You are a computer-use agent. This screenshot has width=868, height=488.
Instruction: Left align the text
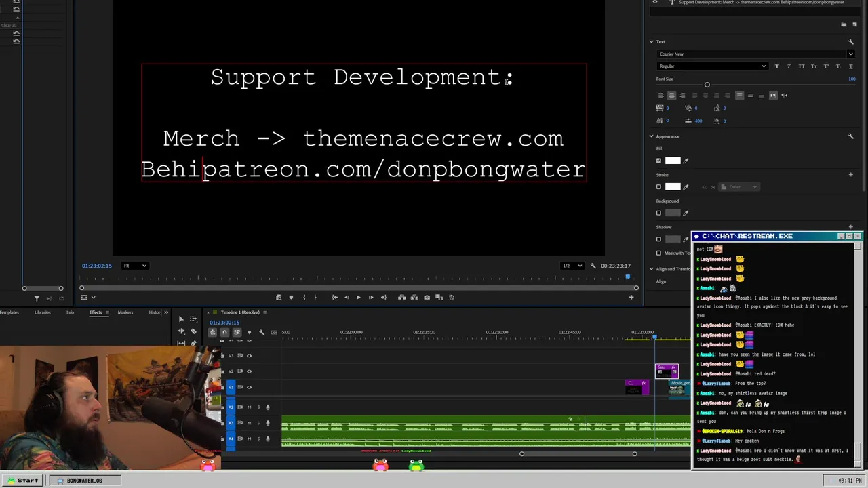click(x=660, y=96)
